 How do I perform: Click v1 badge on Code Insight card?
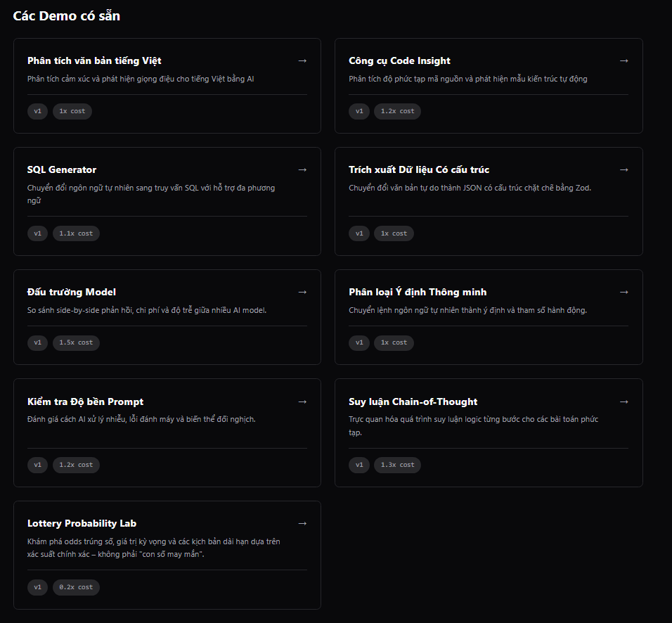tap(359, 111)
